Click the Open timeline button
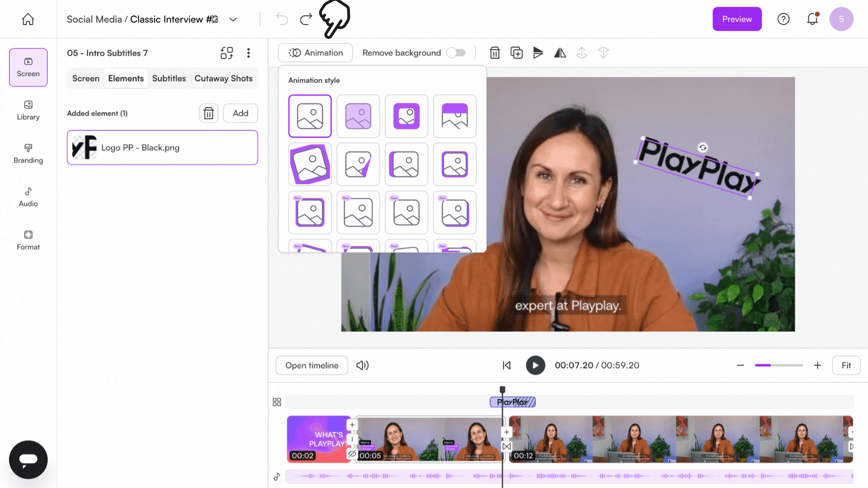This screenshot has height=488, width=868. 311,365
